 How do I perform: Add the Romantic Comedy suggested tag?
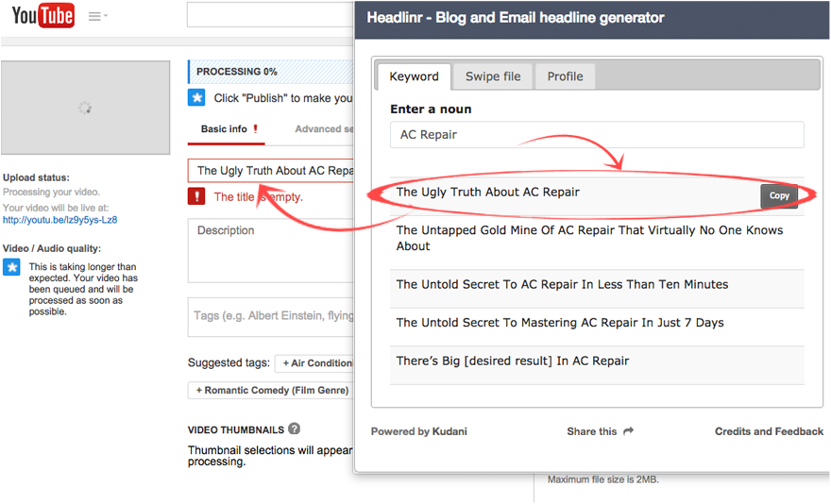point(272,390)
